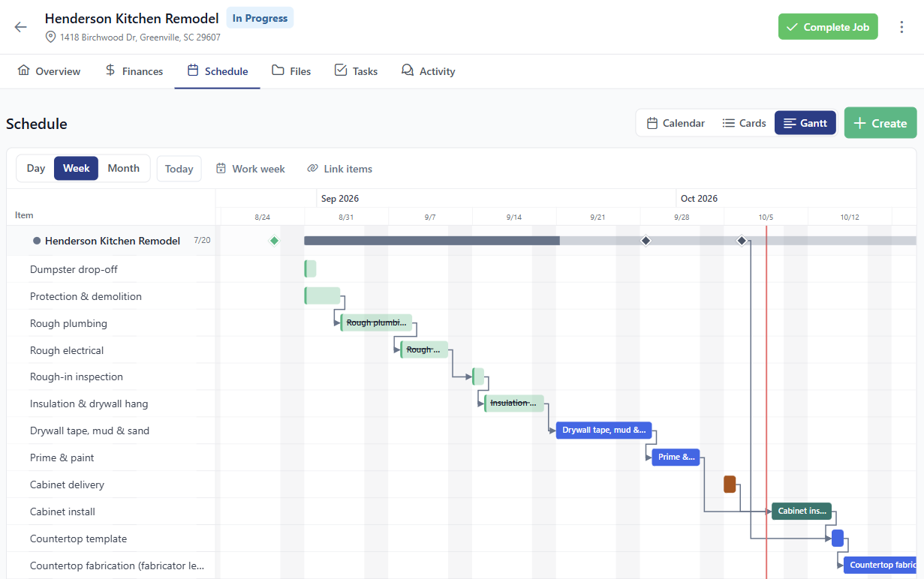Select the Cabinet install Gantt bar
The image size is (924, 579).
click(802, 511)
